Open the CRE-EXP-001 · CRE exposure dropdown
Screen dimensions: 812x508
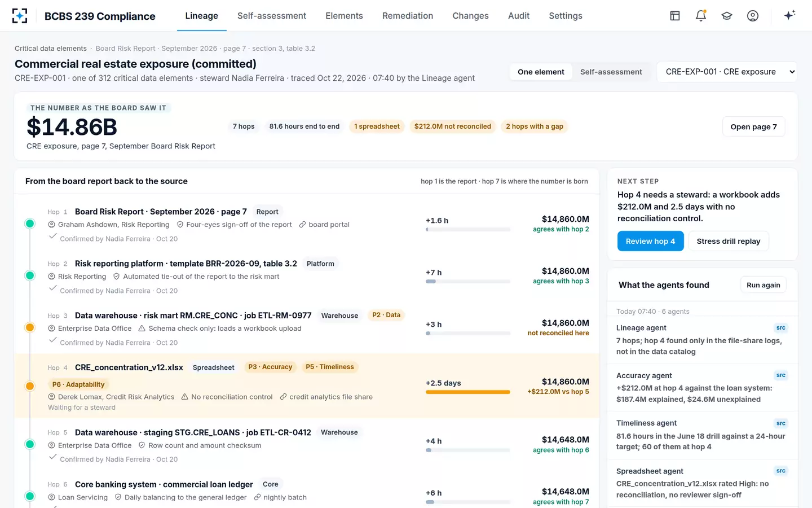pos(727,72)
